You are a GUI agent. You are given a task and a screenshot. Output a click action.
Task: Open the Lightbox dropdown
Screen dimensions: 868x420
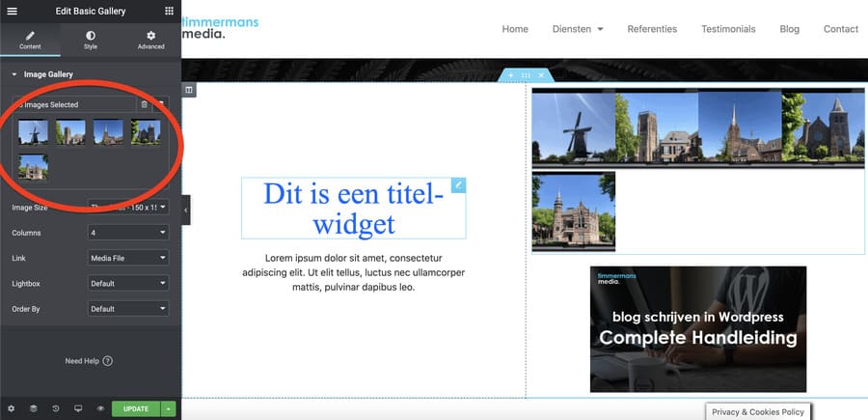coord(128,283)
